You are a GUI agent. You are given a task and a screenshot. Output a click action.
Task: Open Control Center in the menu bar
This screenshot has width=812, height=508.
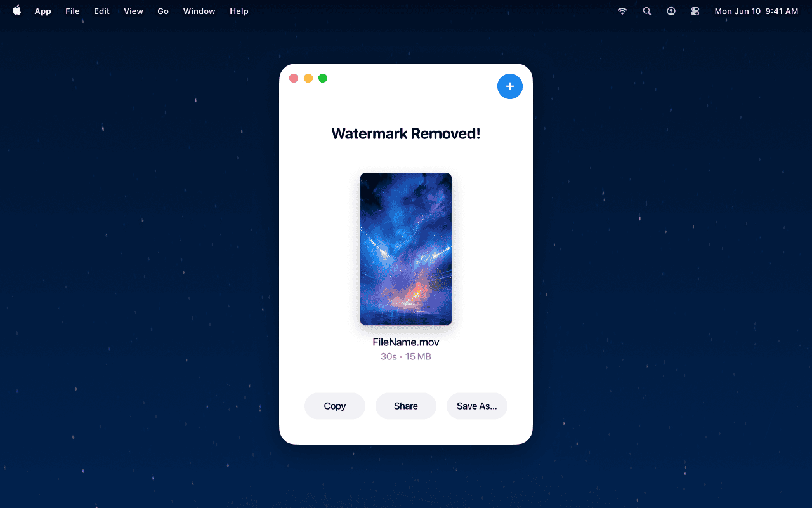[695, 11]
